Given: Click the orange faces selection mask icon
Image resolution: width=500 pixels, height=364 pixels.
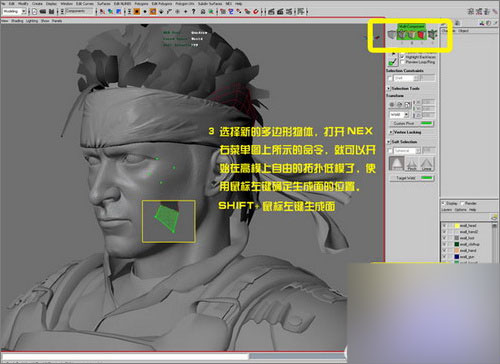Looking at the screenshot, I should point(153,11).
